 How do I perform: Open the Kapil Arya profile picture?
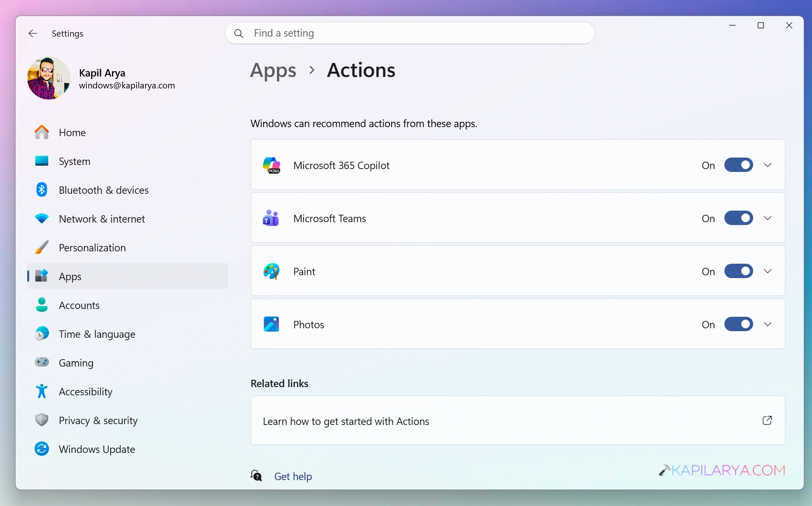pos(49,78)
